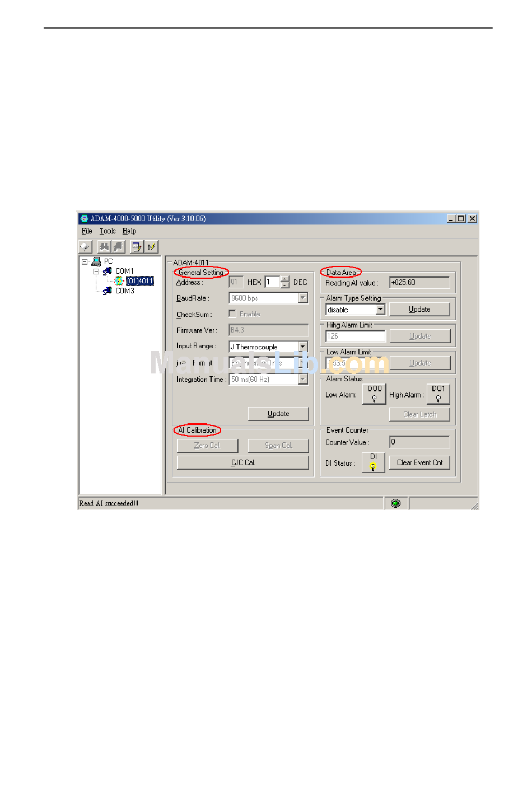
Task: Collapse the PC tree node
Action: pyautogui.click(x=85, y=261)
